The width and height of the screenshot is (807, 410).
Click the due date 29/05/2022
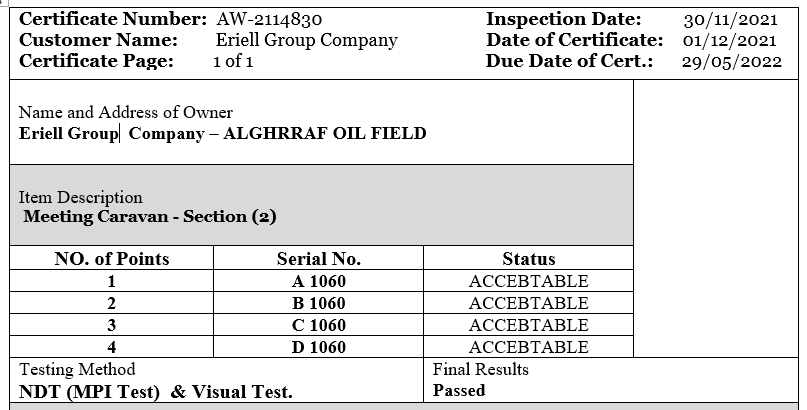732,62
